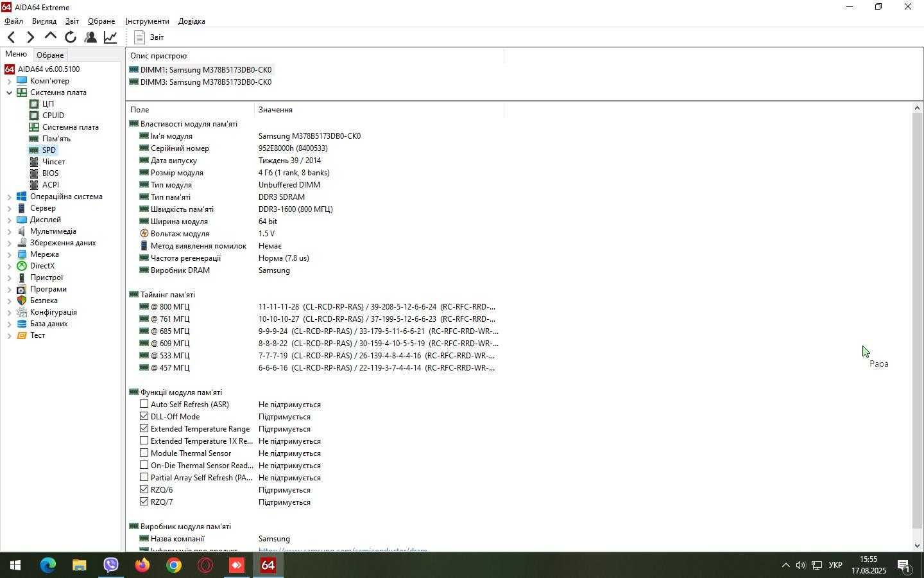Click the Опис пристрою column header
This screenshot has height=578, width=924.
coord(314,56)
